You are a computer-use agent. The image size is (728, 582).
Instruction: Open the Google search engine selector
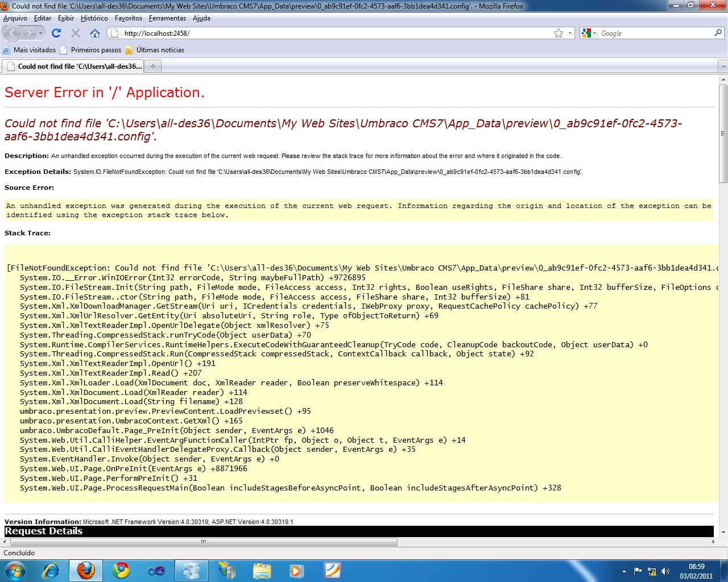point(589,34)
